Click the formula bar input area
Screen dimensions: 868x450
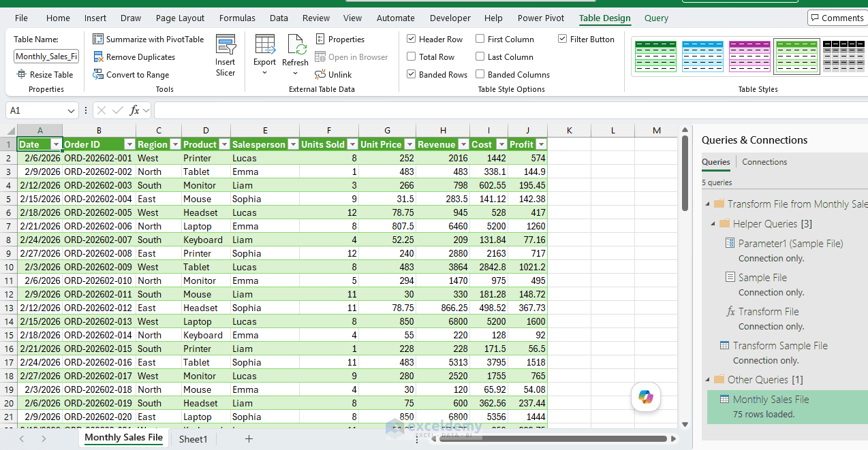(x=510, y=110)
